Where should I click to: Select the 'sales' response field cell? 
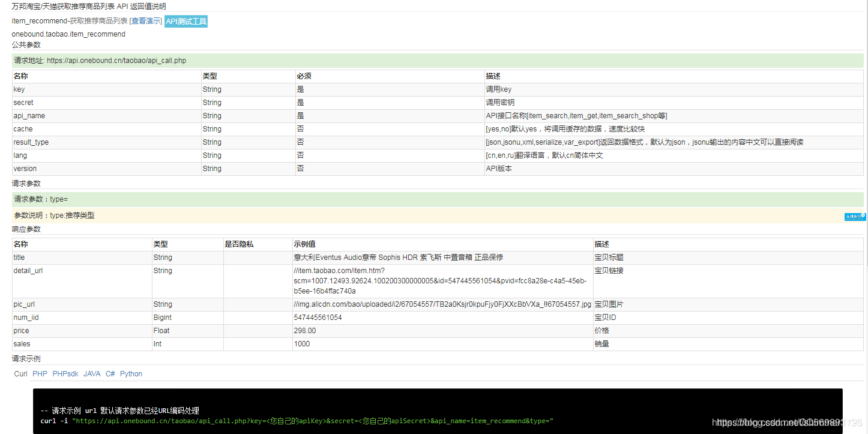[82, 344]
